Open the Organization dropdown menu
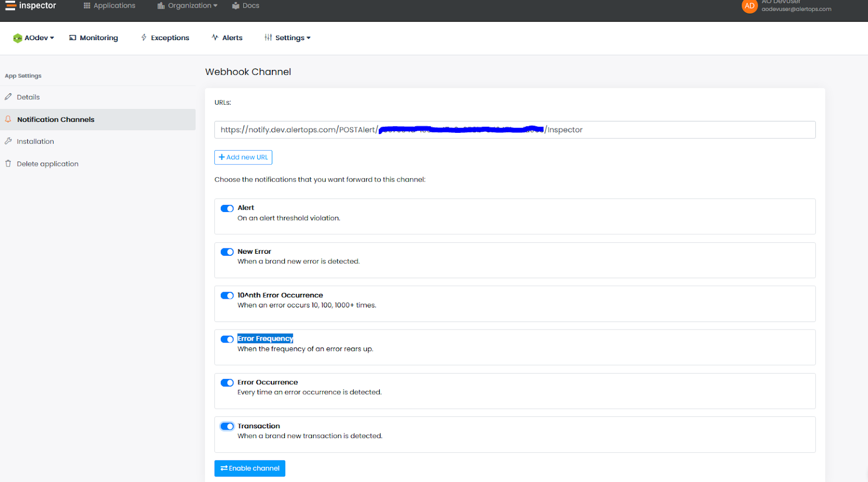 coord(188,6)
